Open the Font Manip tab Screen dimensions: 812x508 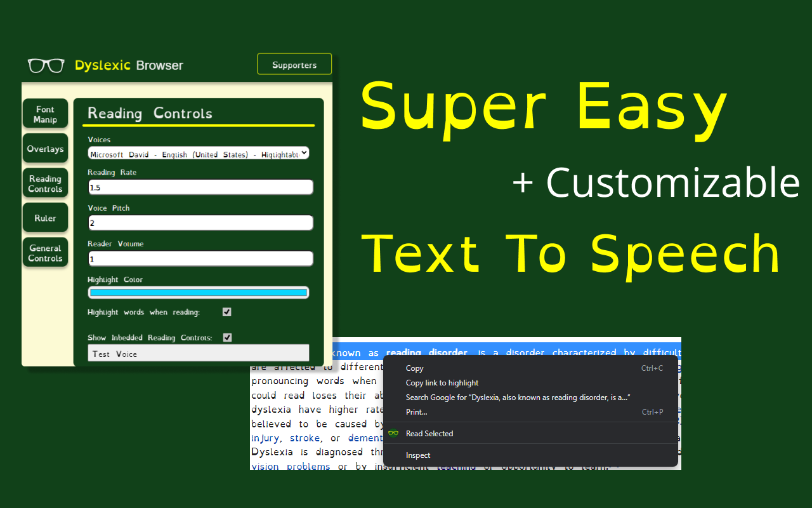click(x=45, y=114)
